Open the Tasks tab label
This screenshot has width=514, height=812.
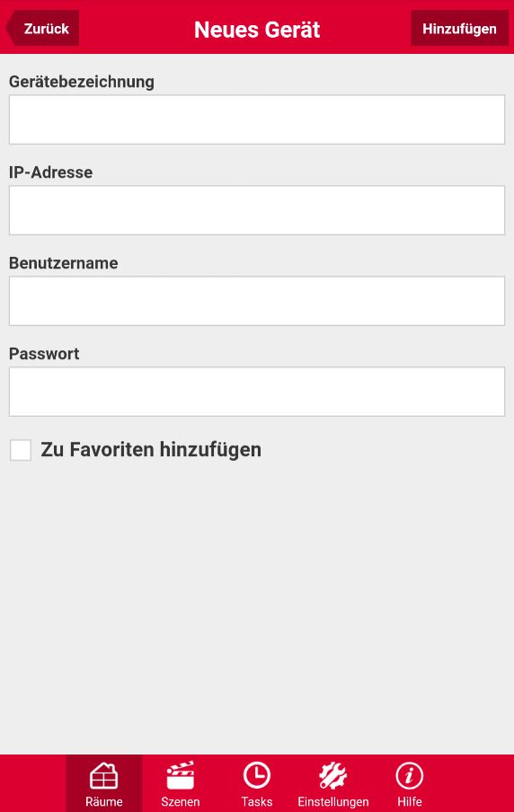(x=256, y=801)
